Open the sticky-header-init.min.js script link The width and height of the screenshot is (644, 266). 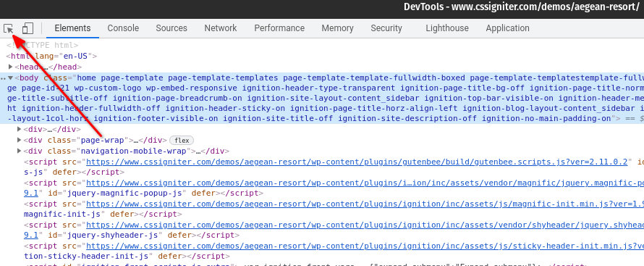pyautogui.click(x=365, y=246)
